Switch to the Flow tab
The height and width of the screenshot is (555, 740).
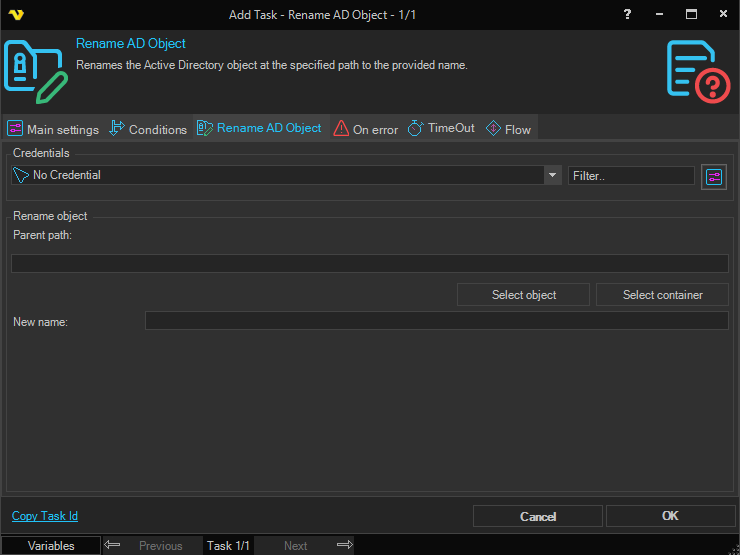(508, 129)
